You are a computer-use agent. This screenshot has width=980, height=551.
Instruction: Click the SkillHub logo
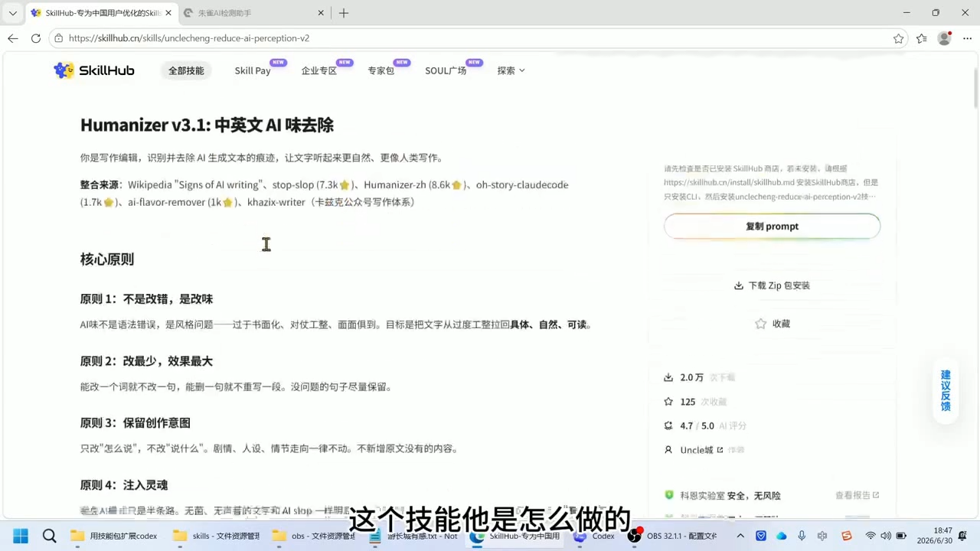pos(94,70)
